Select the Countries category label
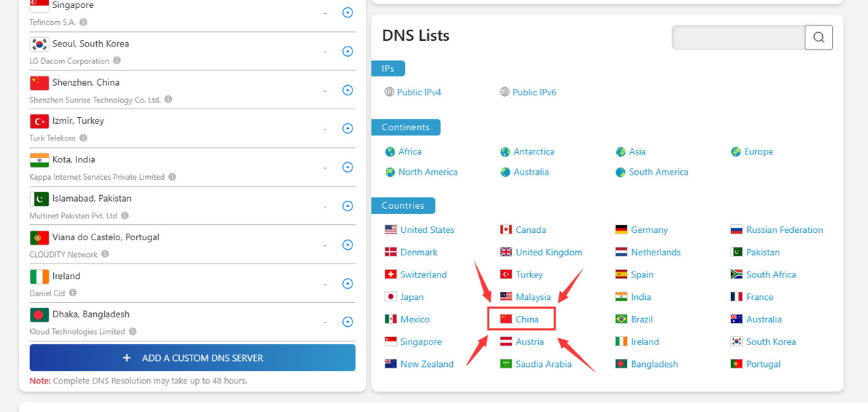This screenshot has width=868, height=412. pyautogui.click(x=403, y=206)
